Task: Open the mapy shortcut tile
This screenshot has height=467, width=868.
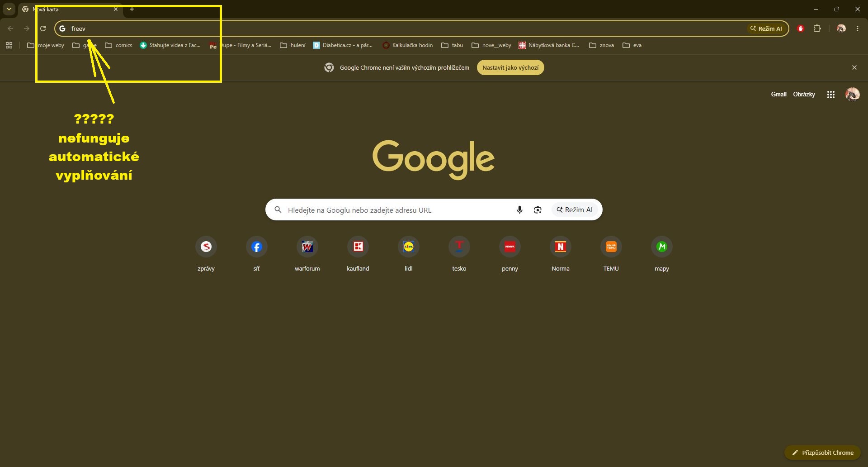Action: (662, 254)
